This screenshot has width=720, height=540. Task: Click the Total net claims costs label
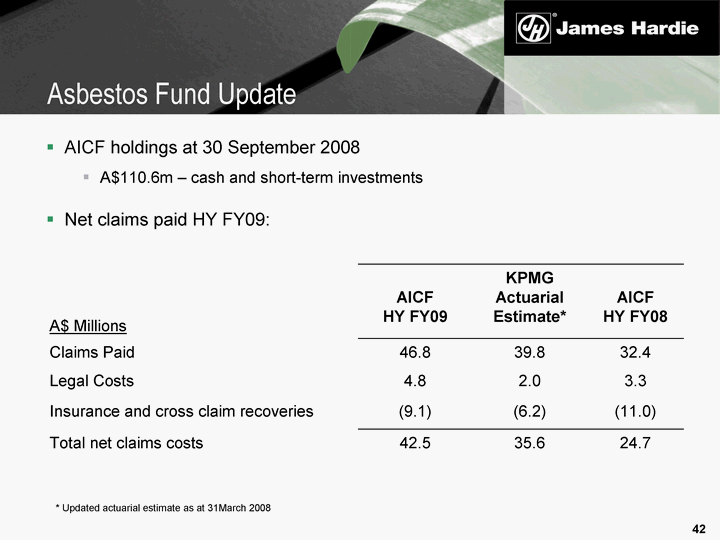point(126,443)
